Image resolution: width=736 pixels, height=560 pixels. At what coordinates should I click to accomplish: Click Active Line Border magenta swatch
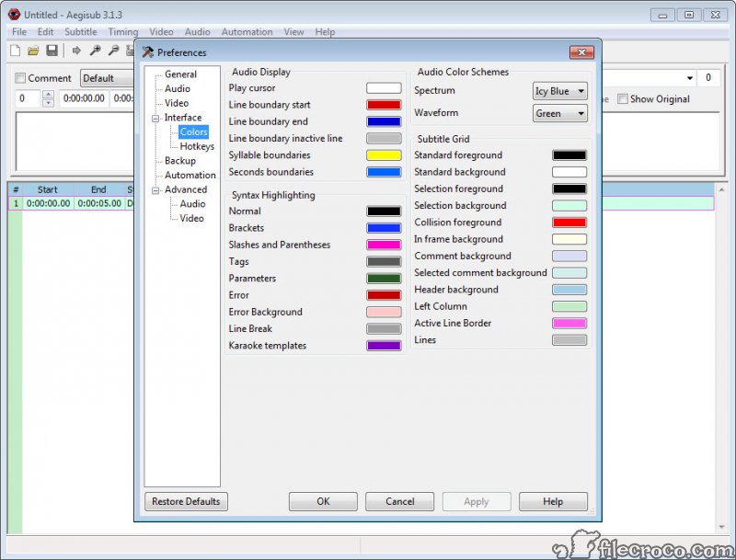(569, 323)
